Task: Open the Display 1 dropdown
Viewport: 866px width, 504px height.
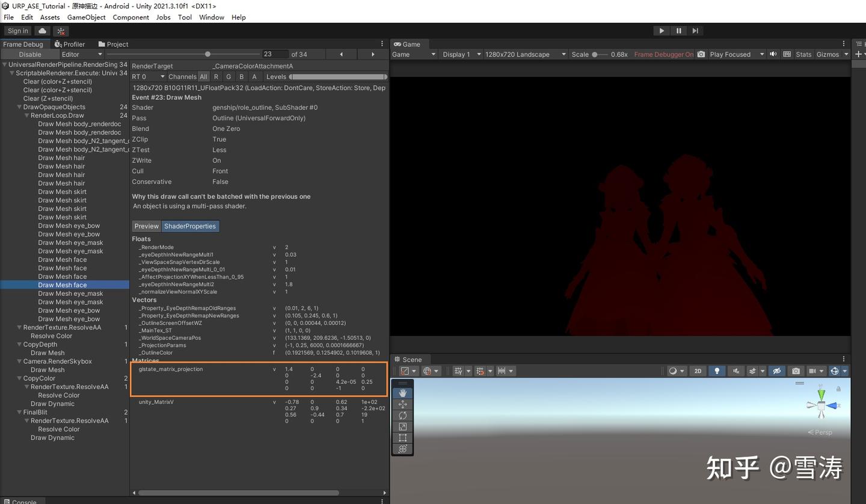Action: [x=461, y=54]
